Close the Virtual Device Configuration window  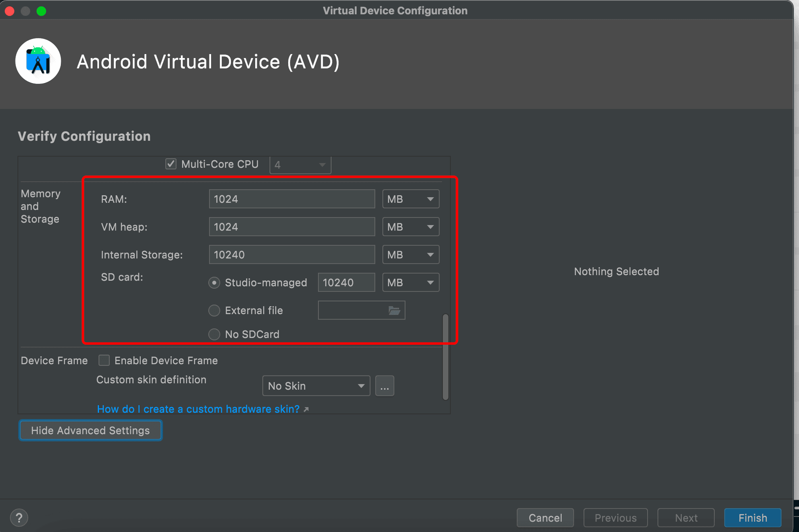pos(10,11)
